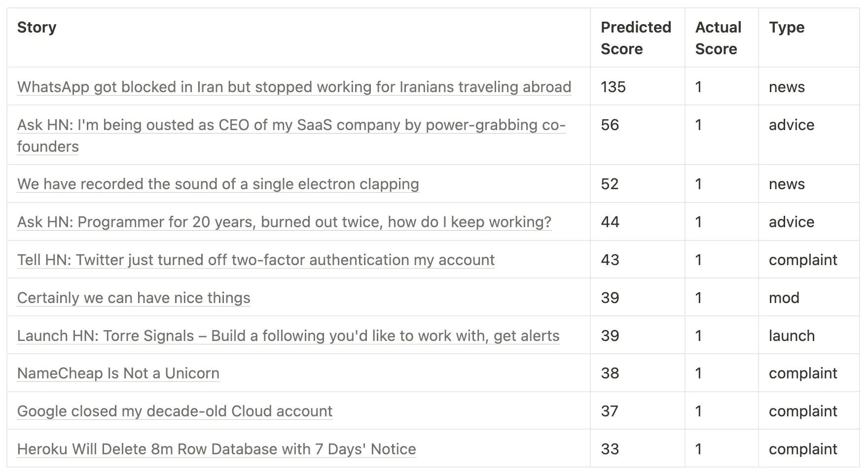
Task: Open the Launch HN Torre Signals link
Action: 288,336
